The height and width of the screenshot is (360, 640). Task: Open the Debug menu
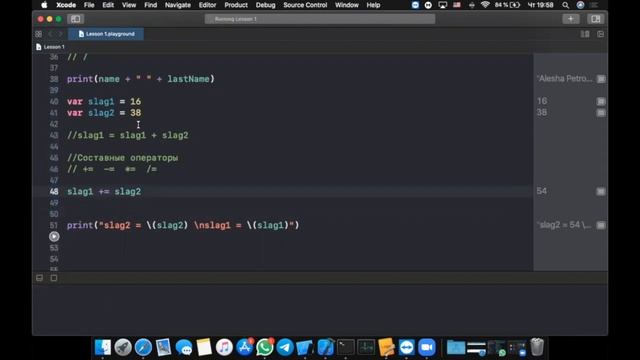[265, 5]
